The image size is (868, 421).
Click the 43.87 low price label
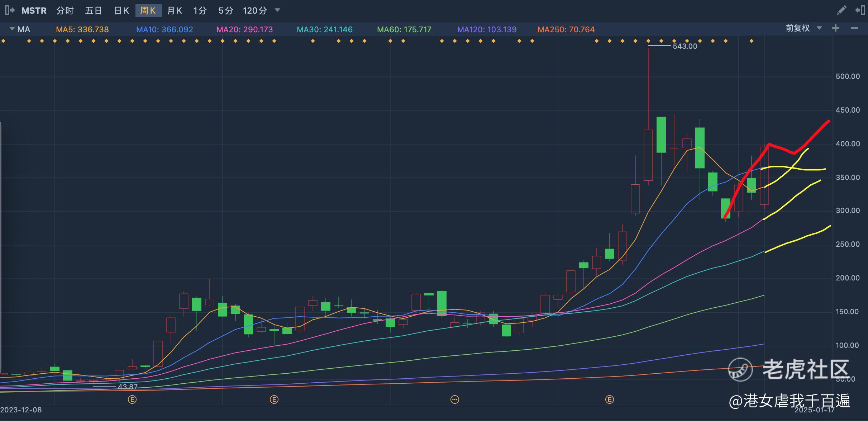click(128, 387)
